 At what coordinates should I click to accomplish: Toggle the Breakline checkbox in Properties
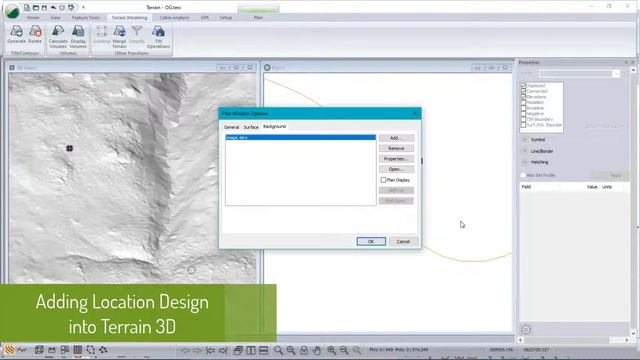pyautogui.click(x=523, y=108)
